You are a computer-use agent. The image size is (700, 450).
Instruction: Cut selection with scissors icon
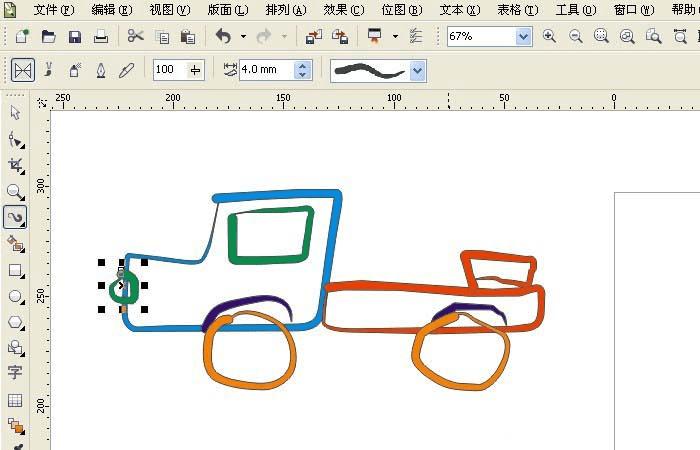pyautogui.click(x=135, y=36)
